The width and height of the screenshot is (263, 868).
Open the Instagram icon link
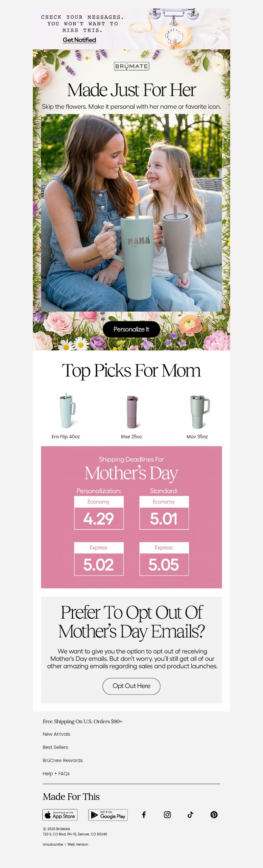[167, 814]
